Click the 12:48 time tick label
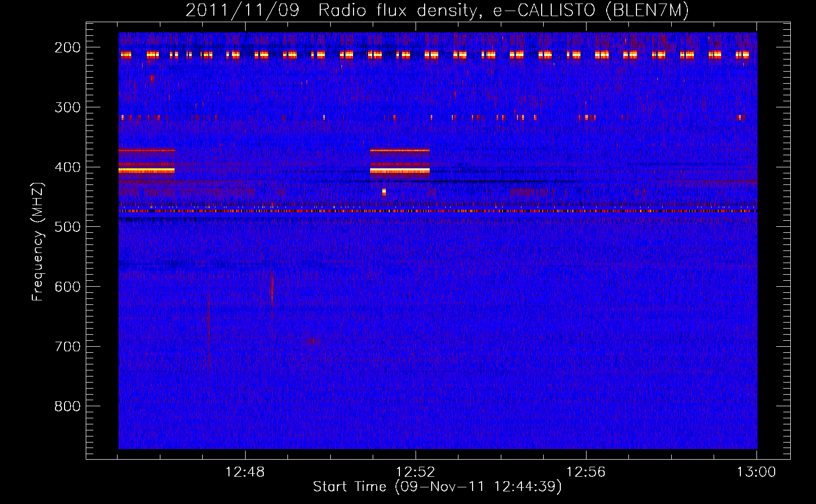 tap(245, 472)
